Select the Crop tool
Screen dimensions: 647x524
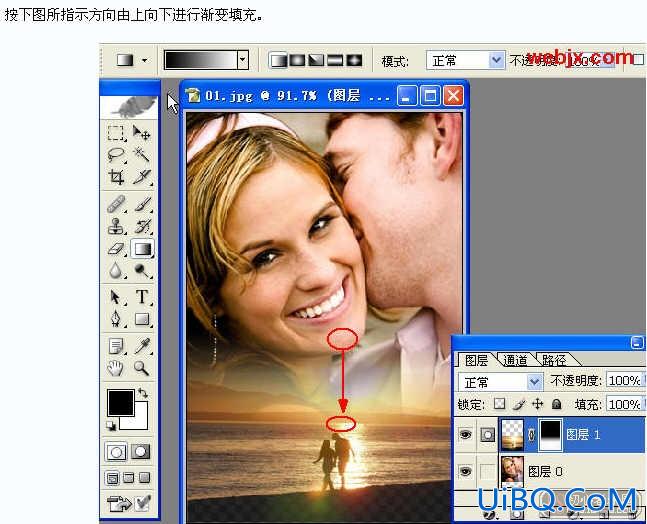click(x=116, y=177)
